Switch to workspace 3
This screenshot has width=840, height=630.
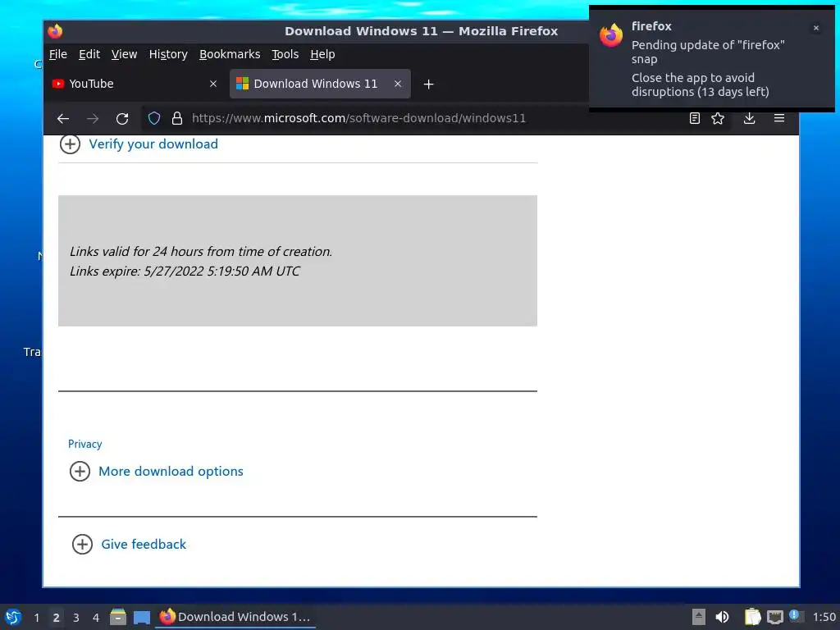76,618
